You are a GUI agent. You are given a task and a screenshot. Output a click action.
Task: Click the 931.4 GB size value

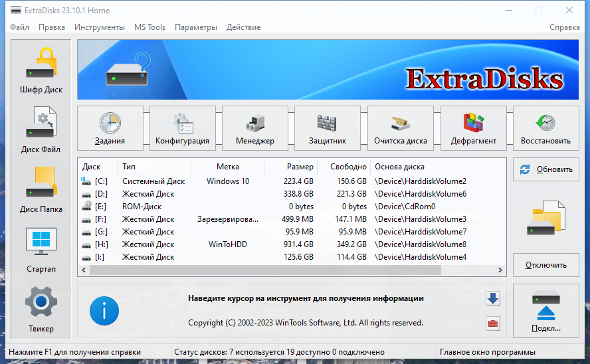(x=298, y=244)
